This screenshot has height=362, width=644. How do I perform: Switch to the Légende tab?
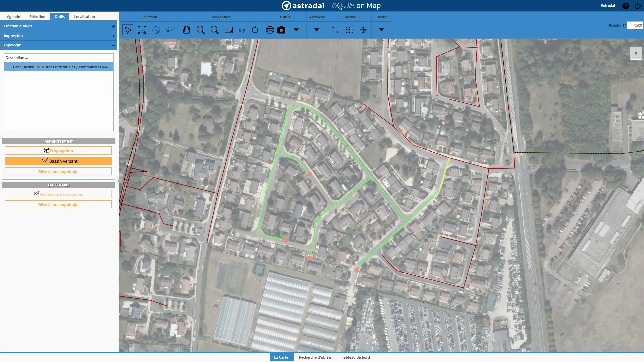click(x=13, y=17)
